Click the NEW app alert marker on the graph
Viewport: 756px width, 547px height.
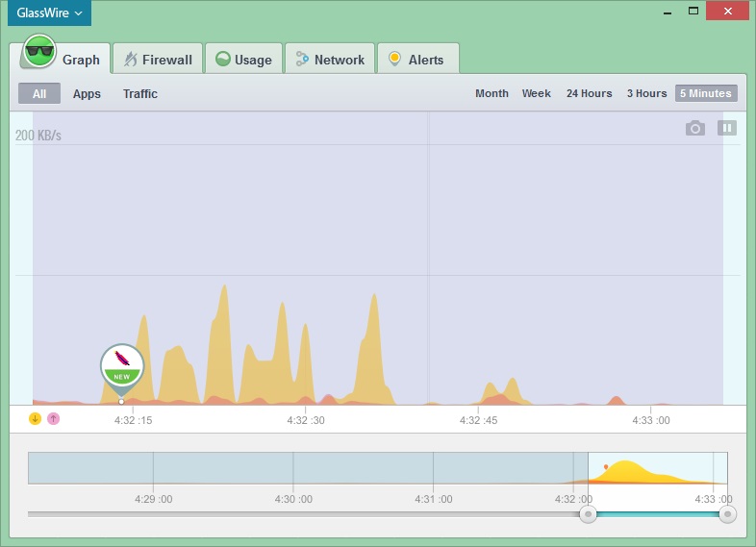[122, 367]
